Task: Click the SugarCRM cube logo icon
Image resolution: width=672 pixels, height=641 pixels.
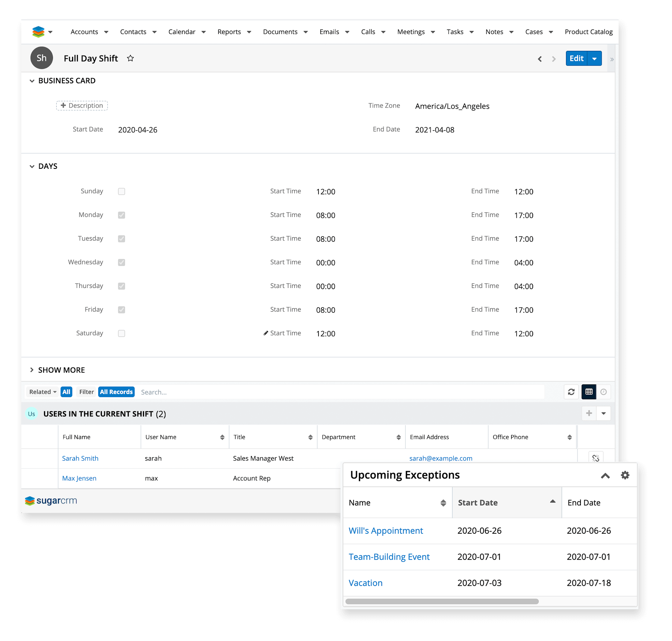Action: pos(38,32)
